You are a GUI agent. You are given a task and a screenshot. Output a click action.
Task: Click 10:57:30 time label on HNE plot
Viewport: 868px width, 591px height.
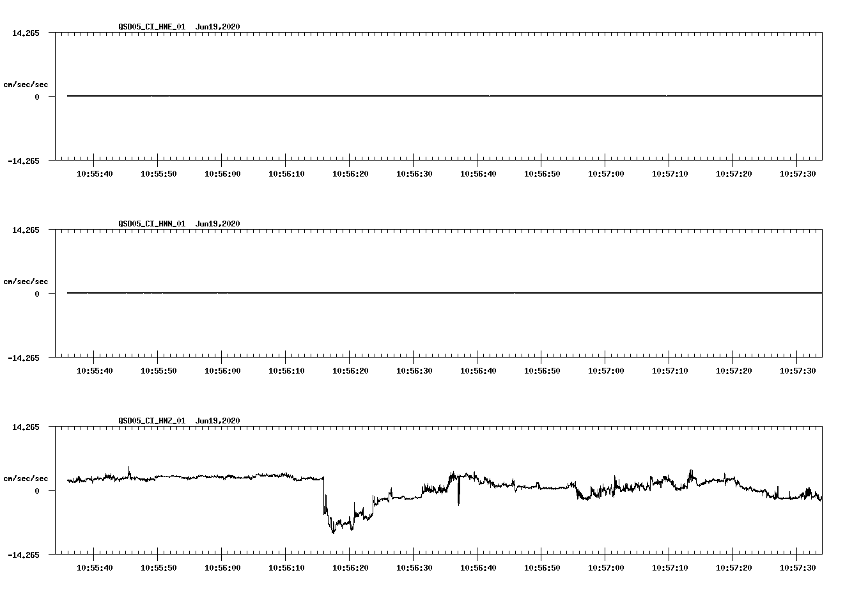(x=798, y=173)
